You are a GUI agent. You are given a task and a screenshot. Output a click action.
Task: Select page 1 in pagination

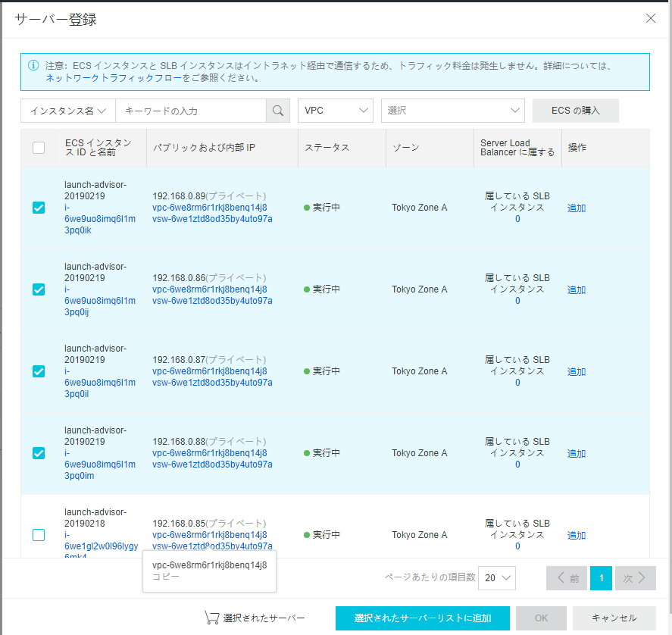point(601,578)
